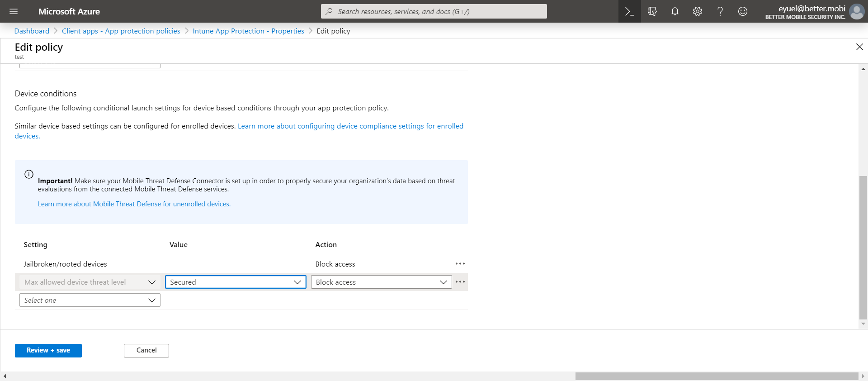This screenshot has height=381, width=868.
Task: Open directory and subscription filter
Action: pos(652,11)
